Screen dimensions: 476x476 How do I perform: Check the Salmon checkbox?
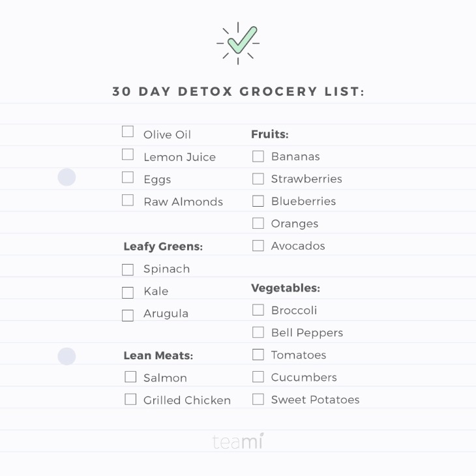pos(130,377)
